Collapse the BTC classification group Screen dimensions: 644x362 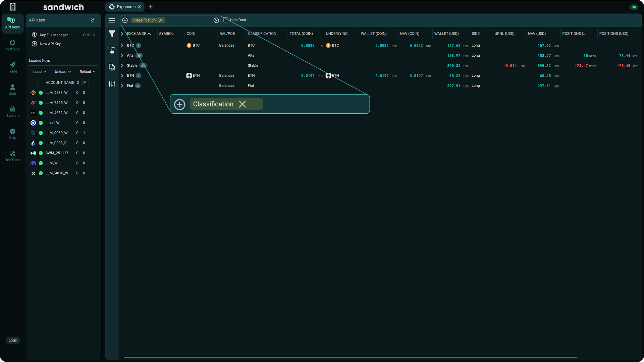click(x=122, y=45)
